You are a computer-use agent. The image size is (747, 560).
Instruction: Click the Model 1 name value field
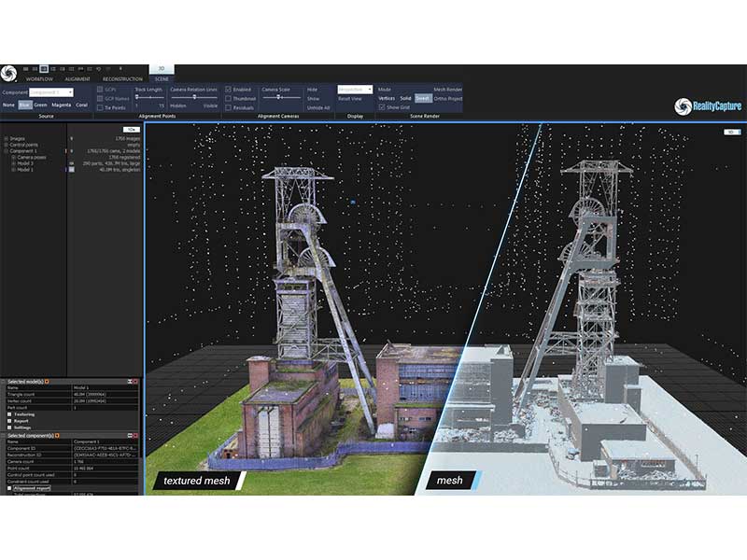point(106,387)
